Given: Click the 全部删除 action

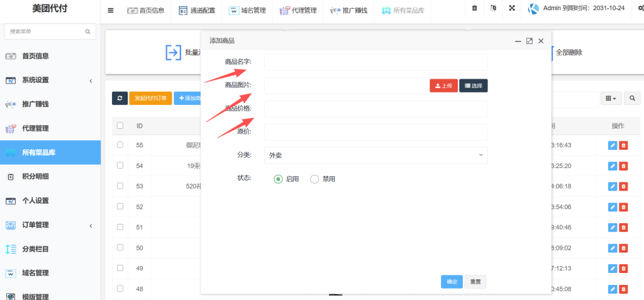Looking at the screenshot, I should point(569,53).
